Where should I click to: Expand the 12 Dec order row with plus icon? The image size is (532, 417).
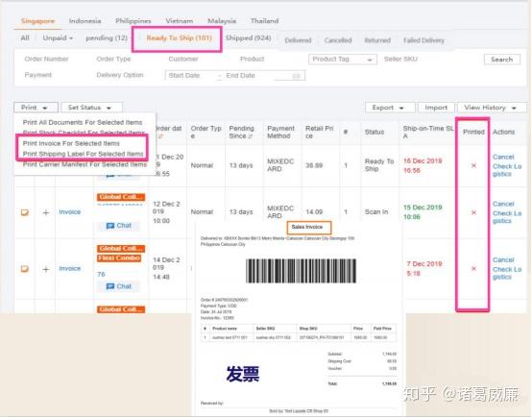coord(46,212)
